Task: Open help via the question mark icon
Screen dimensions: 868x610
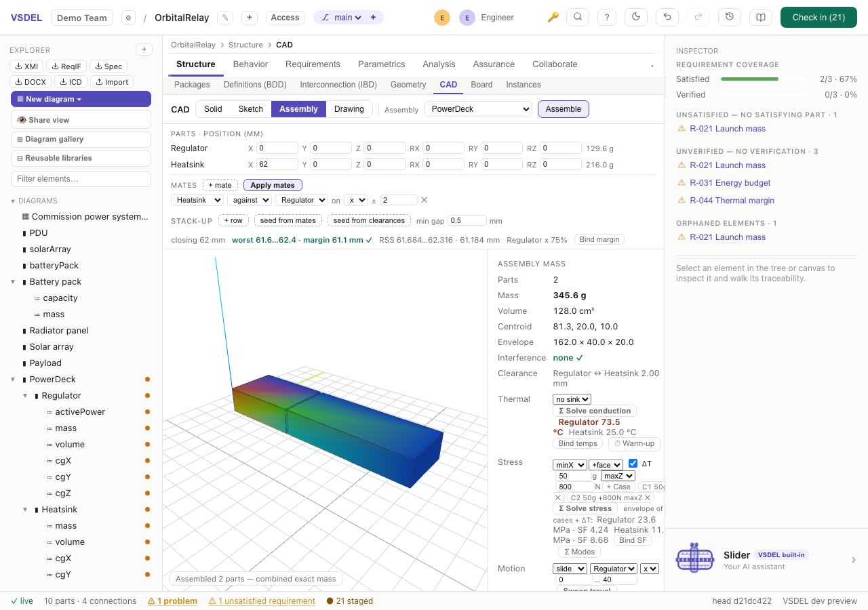Action: pyautogui.click(x=607, y=18)
